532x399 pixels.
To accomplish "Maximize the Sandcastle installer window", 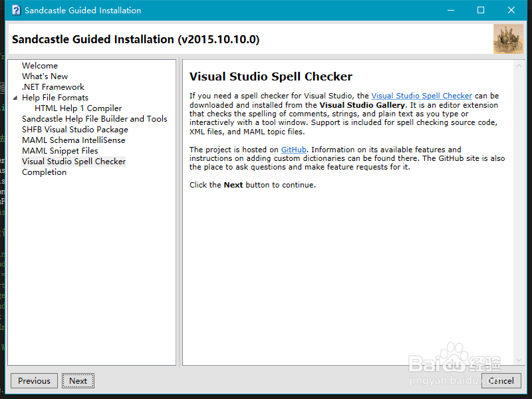I will [481, 10].
